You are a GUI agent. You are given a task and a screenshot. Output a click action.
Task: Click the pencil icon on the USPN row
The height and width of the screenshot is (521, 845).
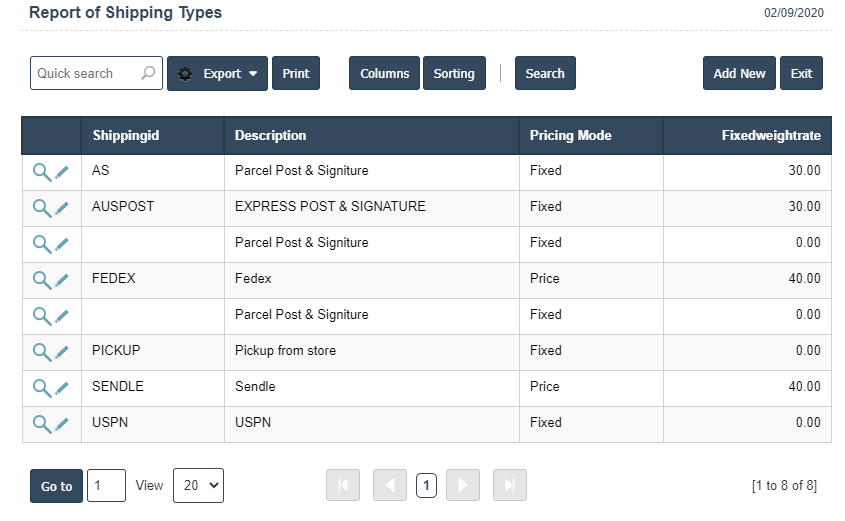coord(62,424)
